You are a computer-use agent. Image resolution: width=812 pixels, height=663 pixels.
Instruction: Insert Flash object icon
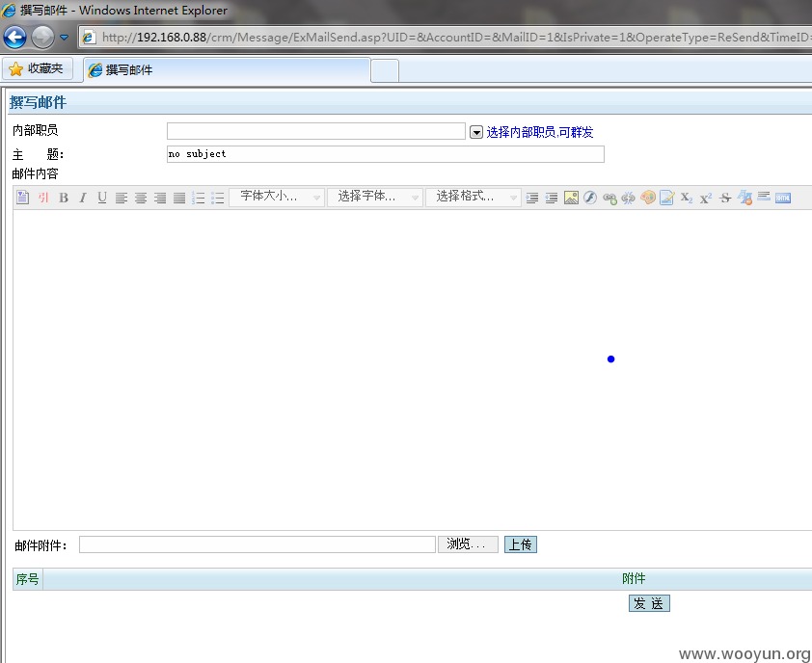[x=590, y=198]
